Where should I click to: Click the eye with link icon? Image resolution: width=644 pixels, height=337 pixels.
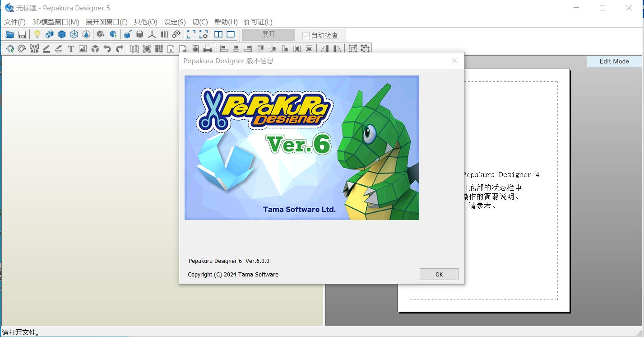click(176, 35)
